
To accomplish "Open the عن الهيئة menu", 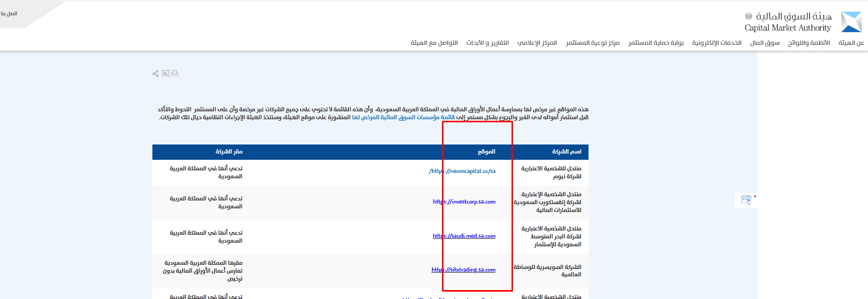I will [x=851, y=43].
